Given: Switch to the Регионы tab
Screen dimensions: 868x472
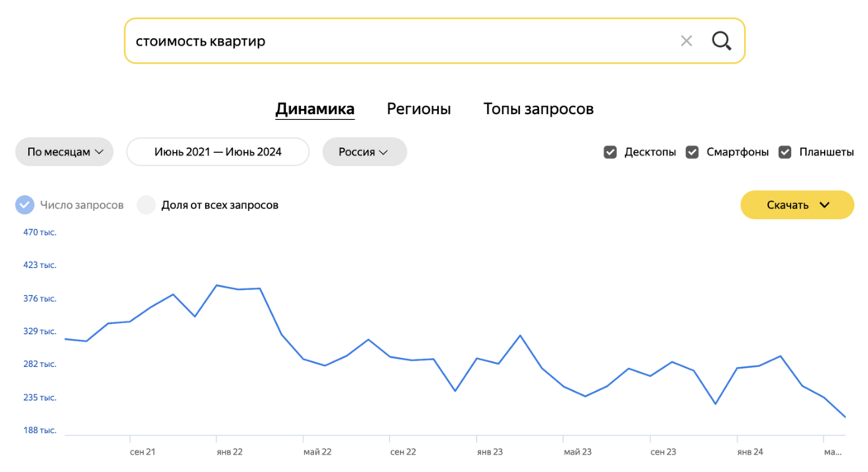Looking at the screenshot, I should coord(418,109).
